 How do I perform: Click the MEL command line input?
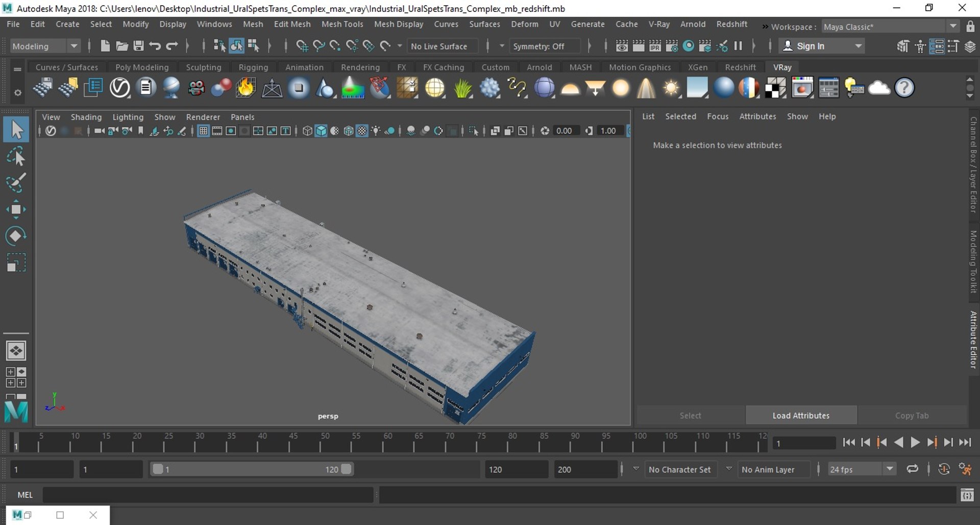(x=208, y=494)
